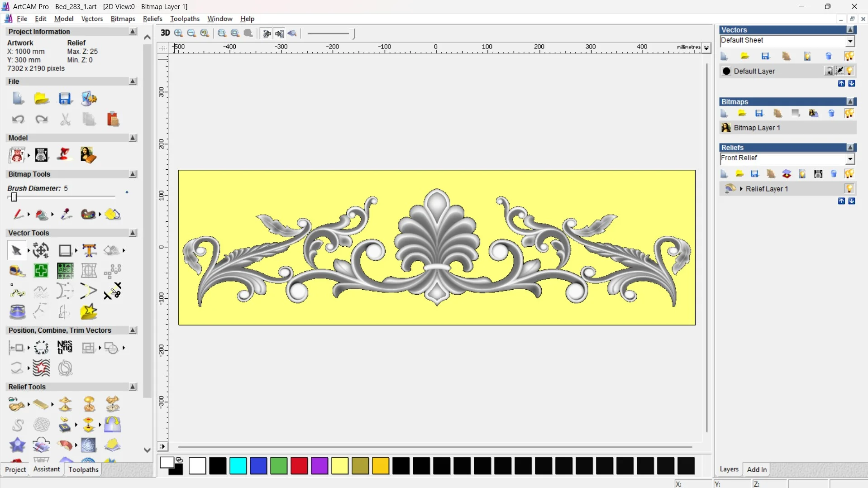Toggle primary/secondary colour link icon
868x488 pixels.
coord(179,460)
